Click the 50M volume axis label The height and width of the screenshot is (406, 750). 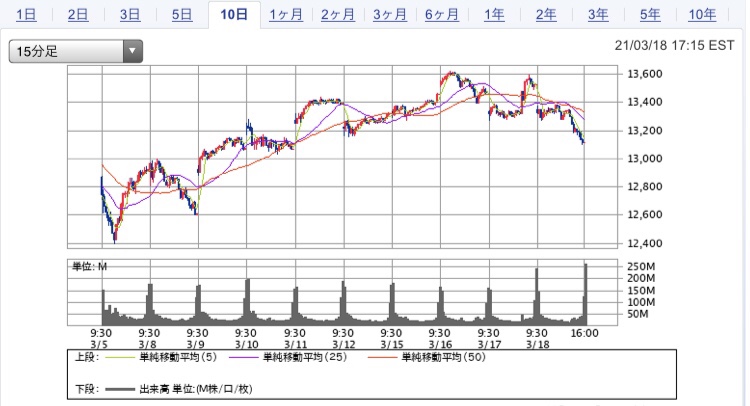[638, 314]
